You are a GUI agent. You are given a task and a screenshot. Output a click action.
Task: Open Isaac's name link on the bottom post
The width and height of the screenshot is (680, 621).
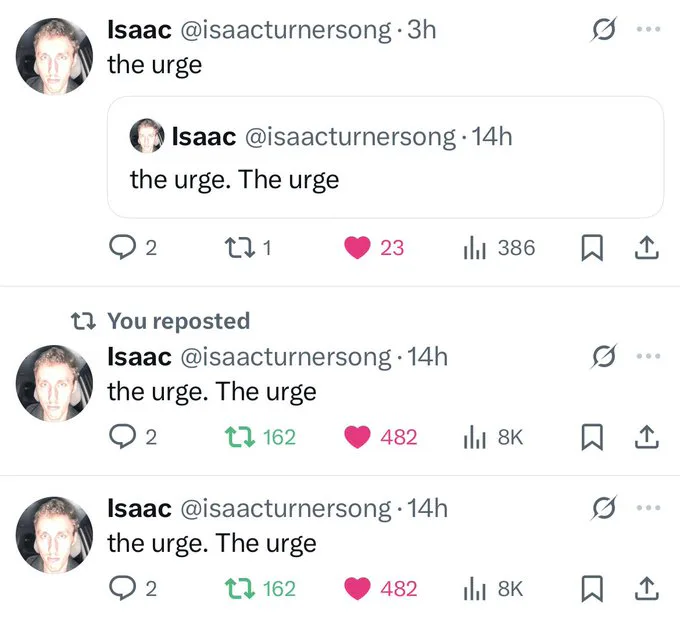click(139, 508)
